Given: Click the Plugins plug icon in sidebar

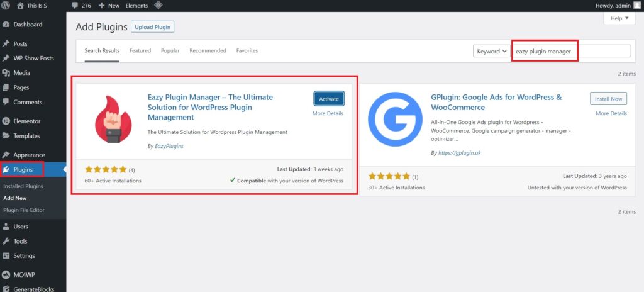Looking at the screenshot, I should [x=6, y=169].
